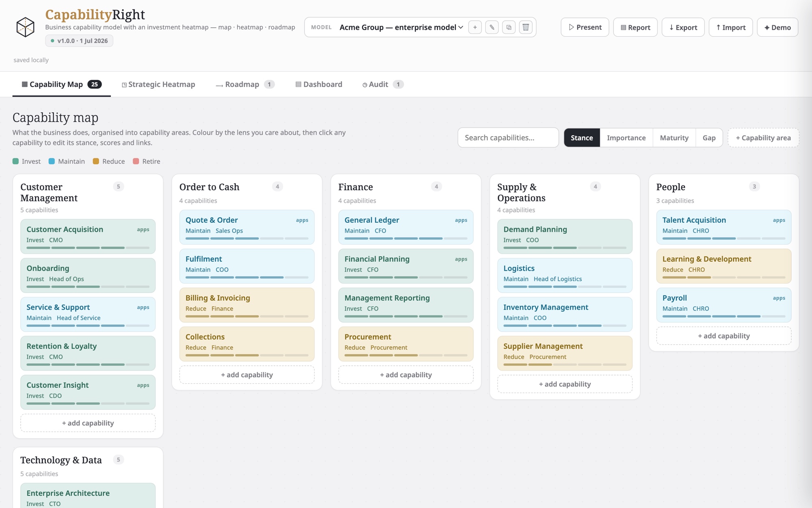The width and height of the screenshot is (812, 508).
Task: Click apps badge on General Ledger
Action: click(x=461, y=220)
